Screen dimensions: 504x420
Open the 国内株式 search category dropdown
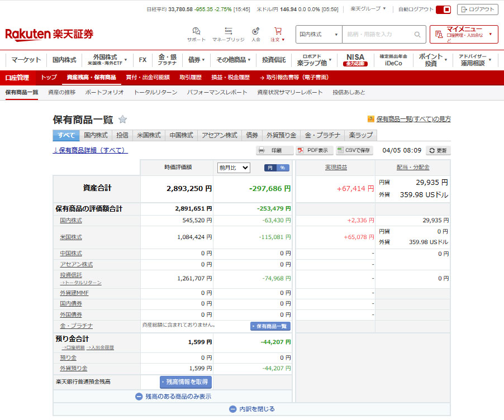click(319, 35)
